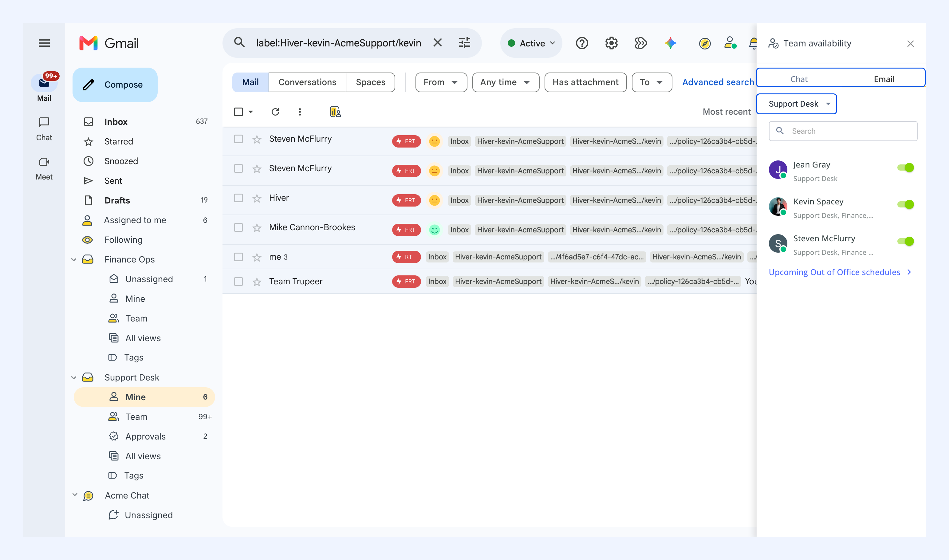Star the Mike Cannon-Brookes email
The image size is (949, 560).
coord(257,228)
